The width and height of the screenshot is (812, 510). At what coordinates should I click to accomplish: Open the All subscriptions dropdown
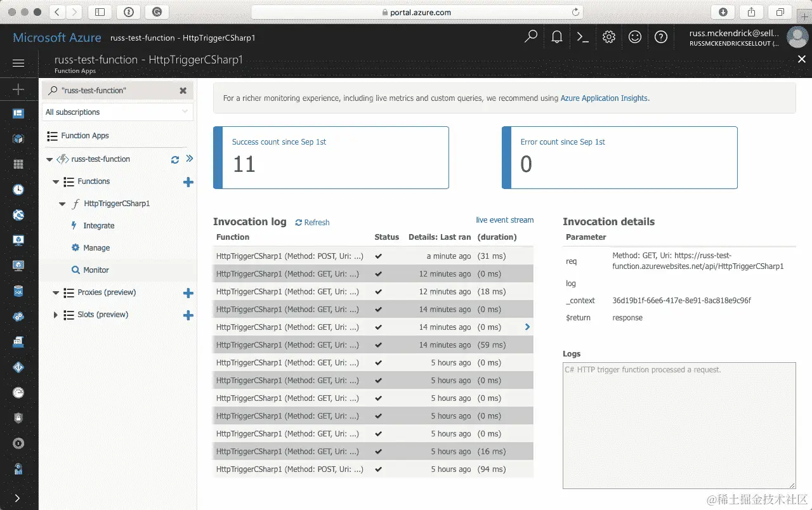(x=117, y=112)
